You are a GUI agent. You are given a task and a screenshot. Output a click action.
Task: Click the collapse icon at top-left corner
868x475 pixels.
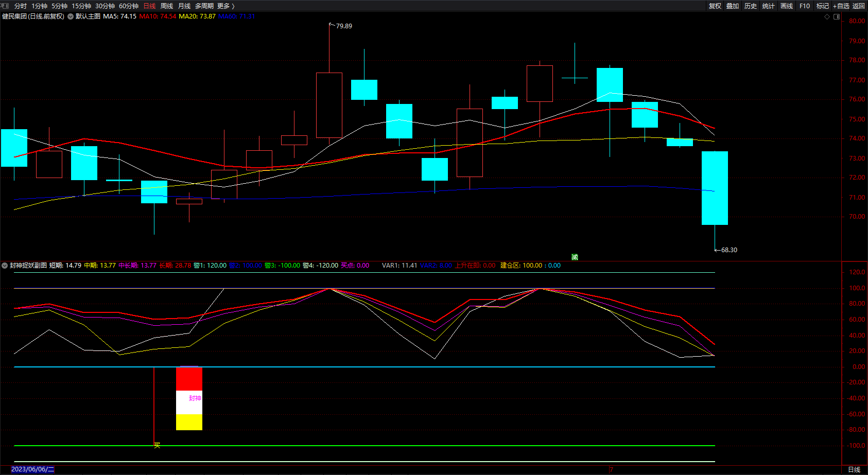5,6
